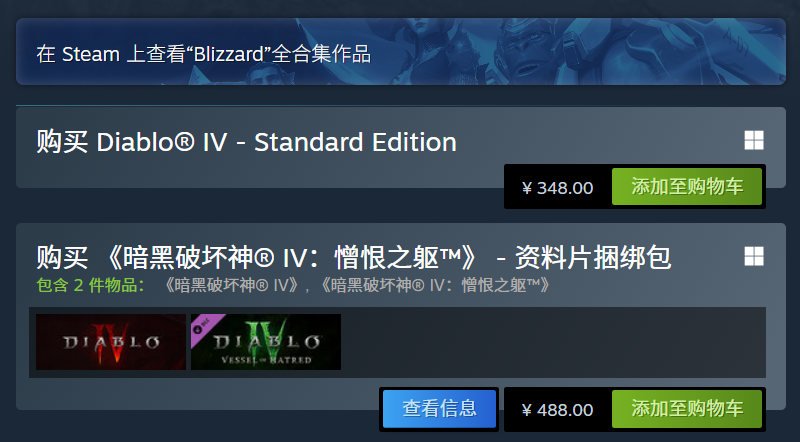The width and height of the screenshot is (800, 442).
Task: Add the 资料片捆绑包 bundle to cart
Action: pos(687,409)
